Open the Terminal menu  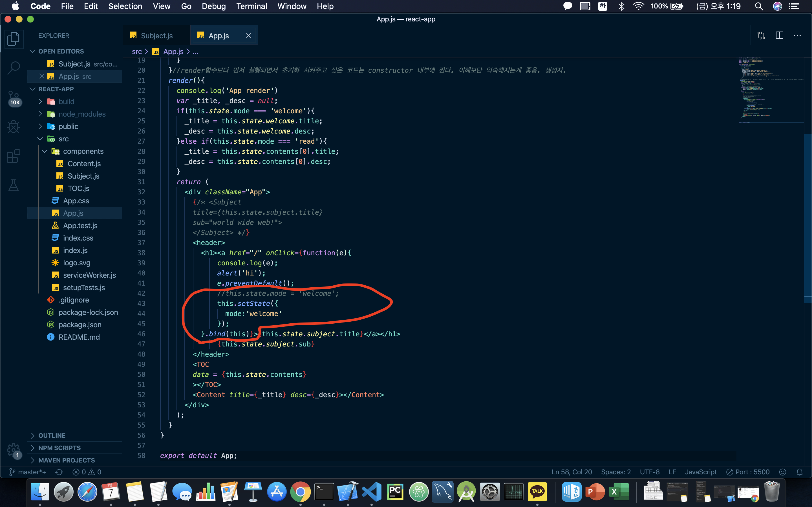[x=251, y=6]
